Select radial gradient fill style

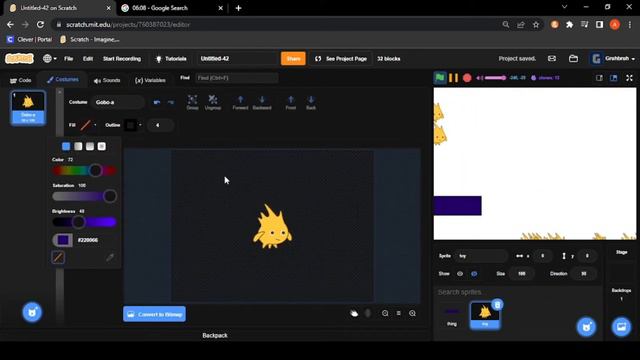(102, 146)
